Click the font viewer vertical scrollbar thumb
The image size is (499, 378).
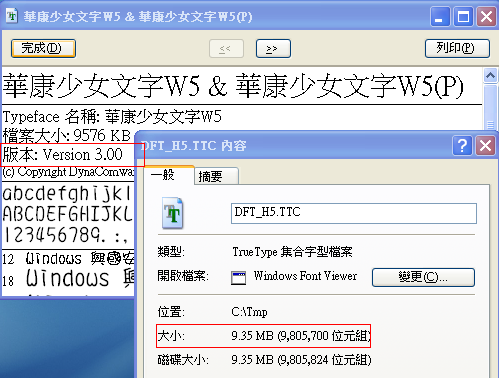(490, 108)
